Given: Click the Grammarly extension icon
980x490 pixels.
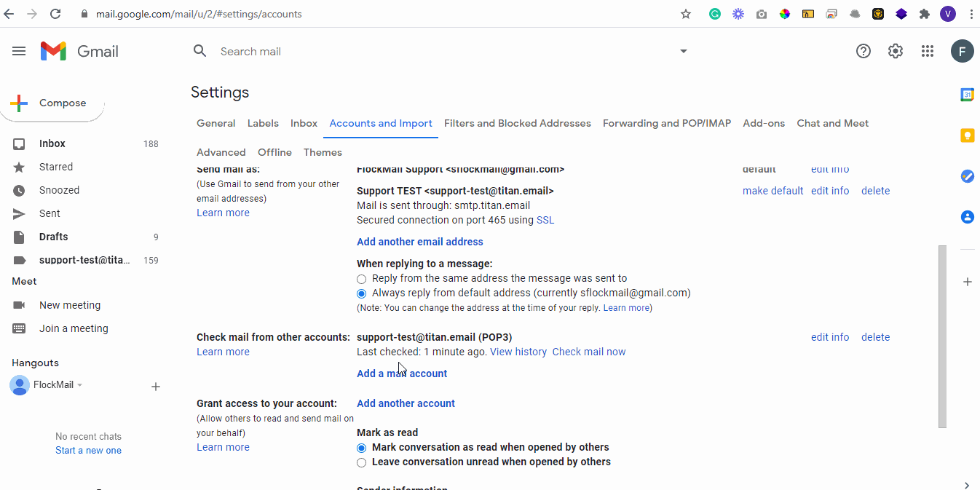Looking at the screenshot, I should (x=715, y=14).
